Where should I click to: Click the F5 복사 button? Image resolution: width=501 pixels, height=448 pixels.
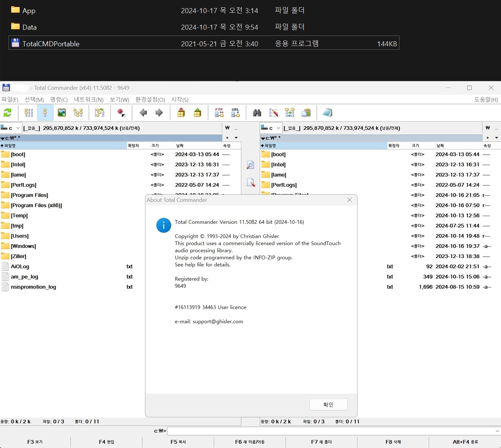[178, 442]
